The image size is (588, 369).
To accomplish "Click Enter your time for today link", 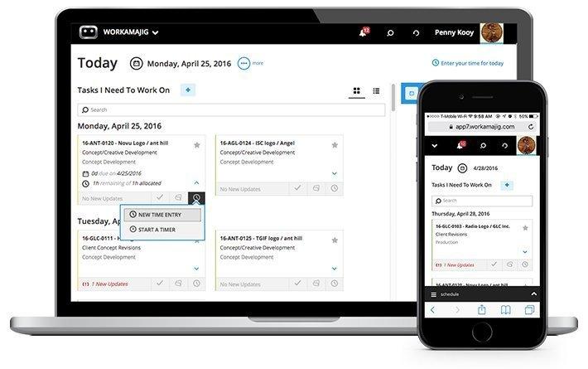I will tap(468, 63).
